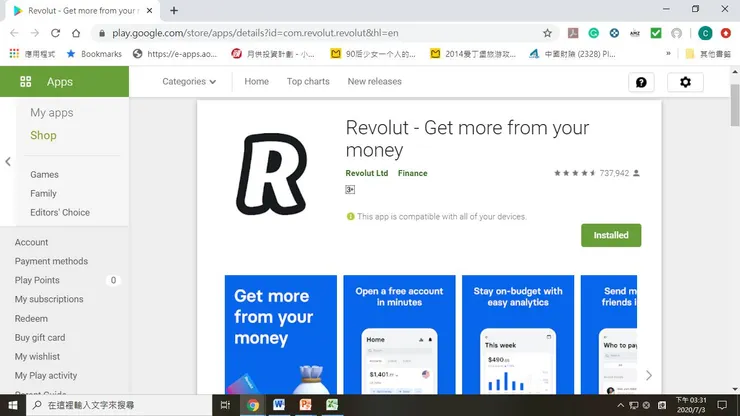Open the e-apps.ao bookmark

click(175, 54)
